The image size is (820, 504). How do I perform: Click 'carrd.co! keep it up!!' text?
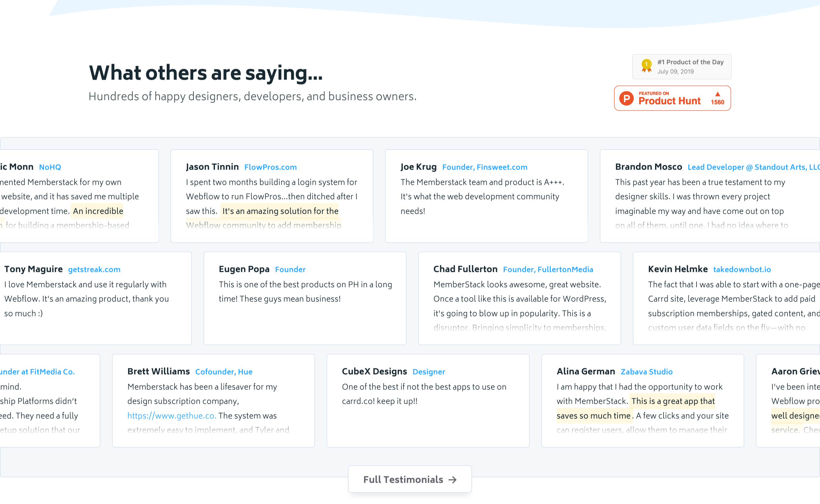(x=379, y=401)
